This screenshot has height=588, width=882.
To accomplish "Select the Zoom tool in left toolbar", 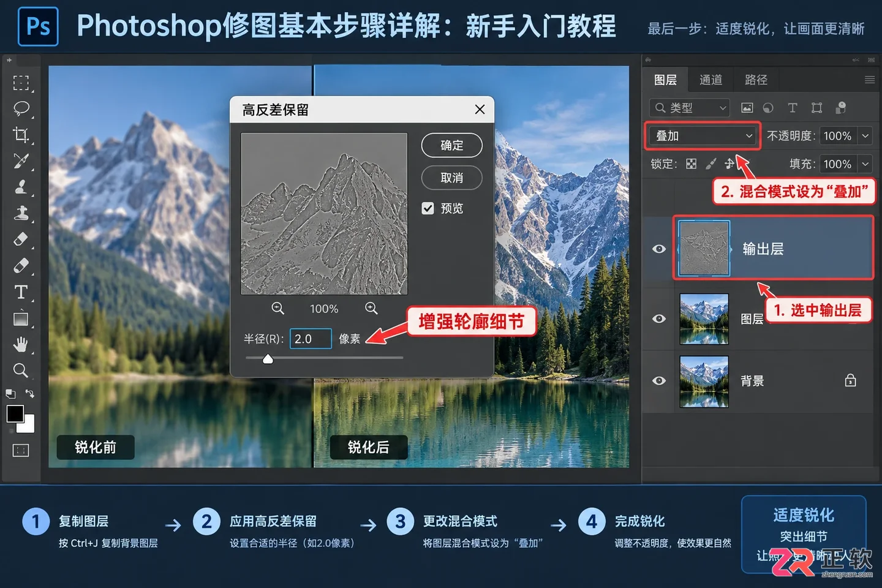I will 21,371.
